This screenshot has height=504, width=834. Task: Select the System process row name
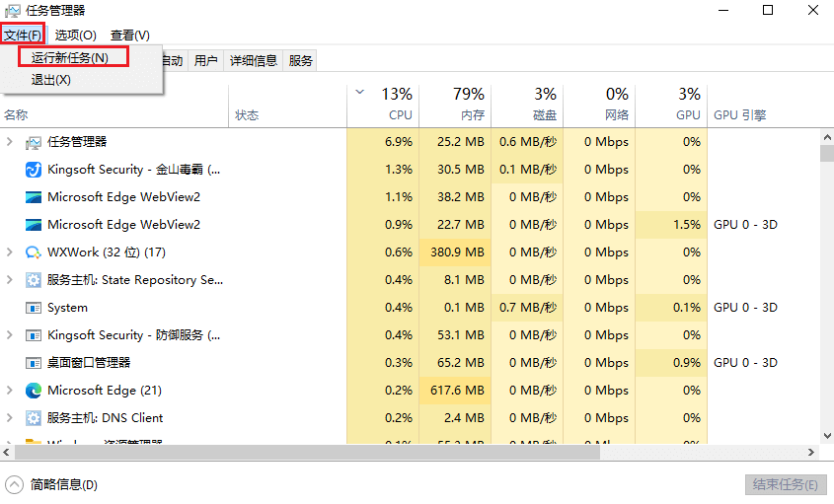67,308
